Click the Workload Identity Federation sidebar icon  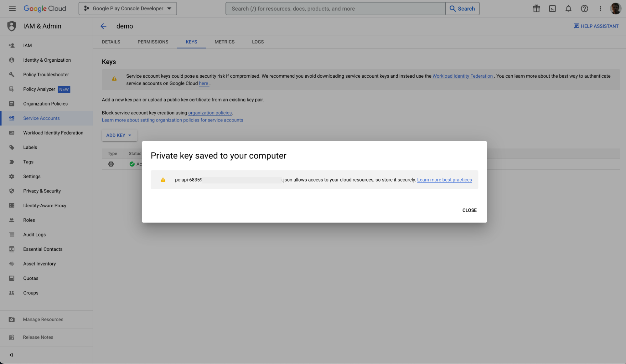pos(12,133)
